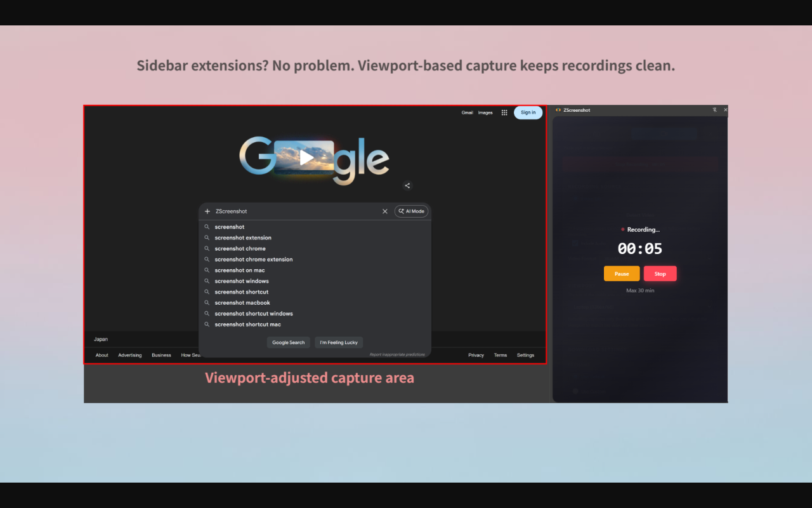
Task: Open the Terms footer link
Action: click(x=501, y=355)
